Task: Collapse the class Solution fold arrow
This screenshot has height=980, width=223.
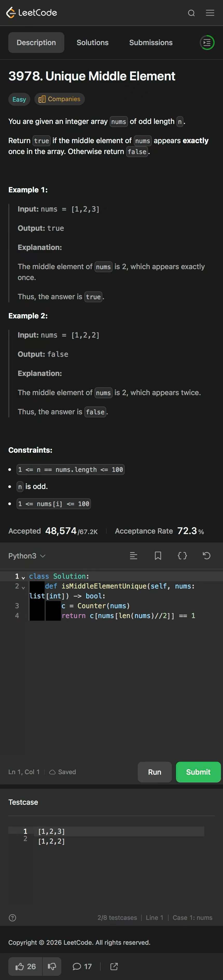Action: coord(23,578)
